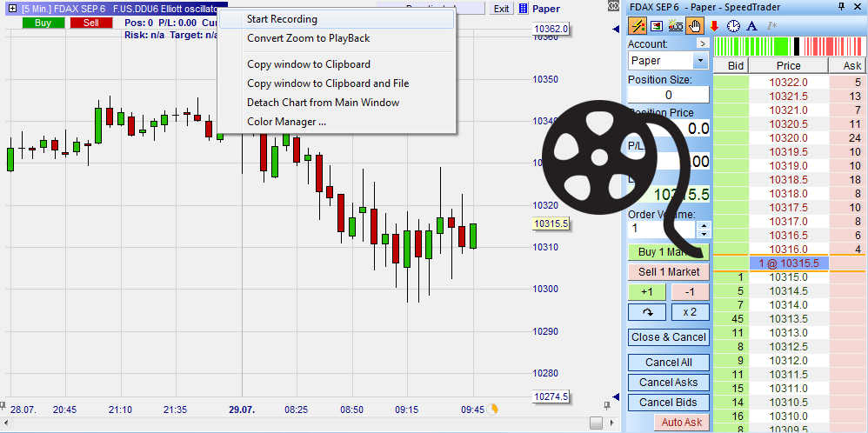Click the Ask column header

848,66
